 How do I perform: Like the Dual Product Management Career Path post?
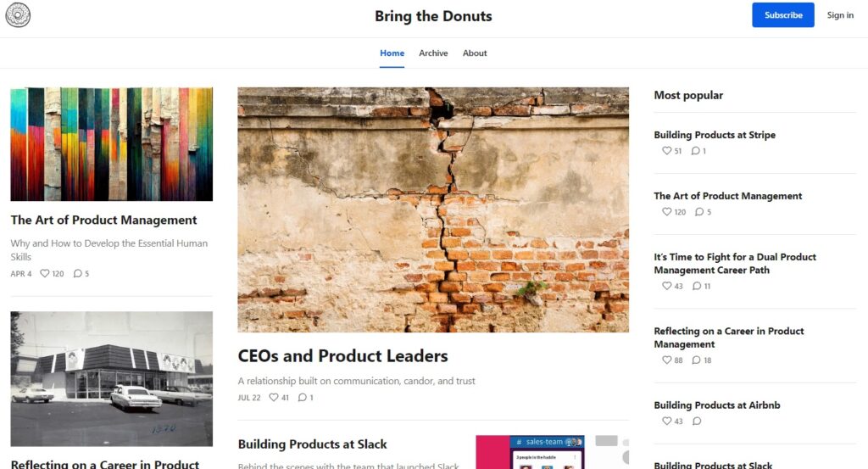tap(666, 287)
